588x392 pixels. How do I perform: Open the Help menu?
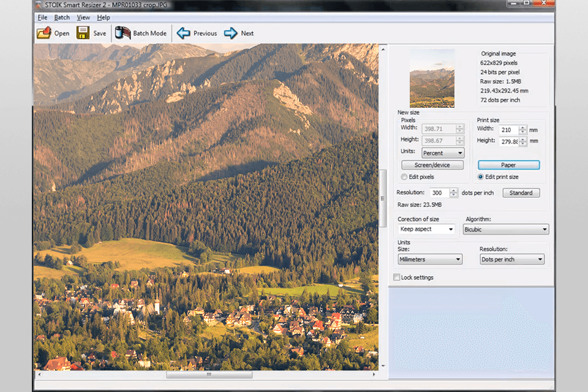[104, 17]
